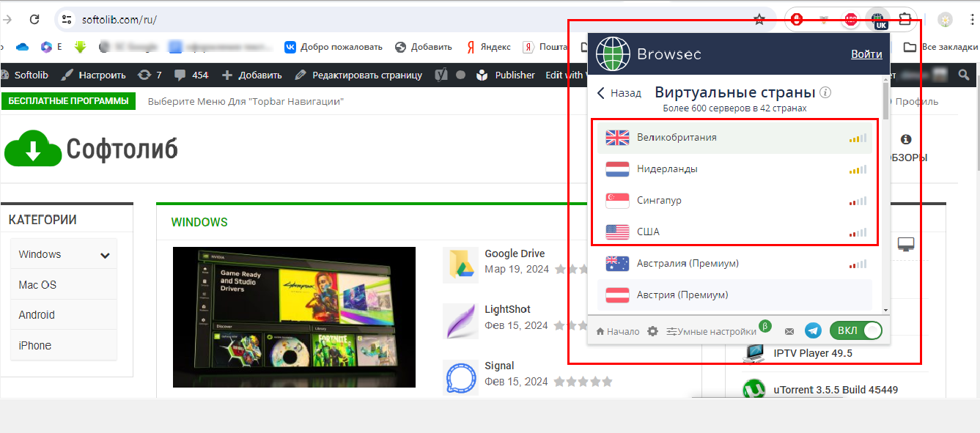Open Яндекс bookmark
This screenshot has width=980, height=433.
pos(488,47)
